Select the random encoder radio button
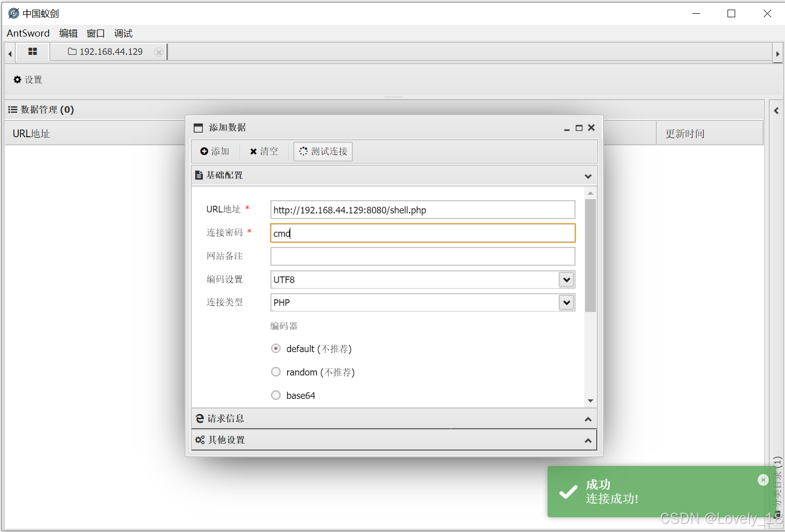Screen dimensions: 785x532 [276, 372]
